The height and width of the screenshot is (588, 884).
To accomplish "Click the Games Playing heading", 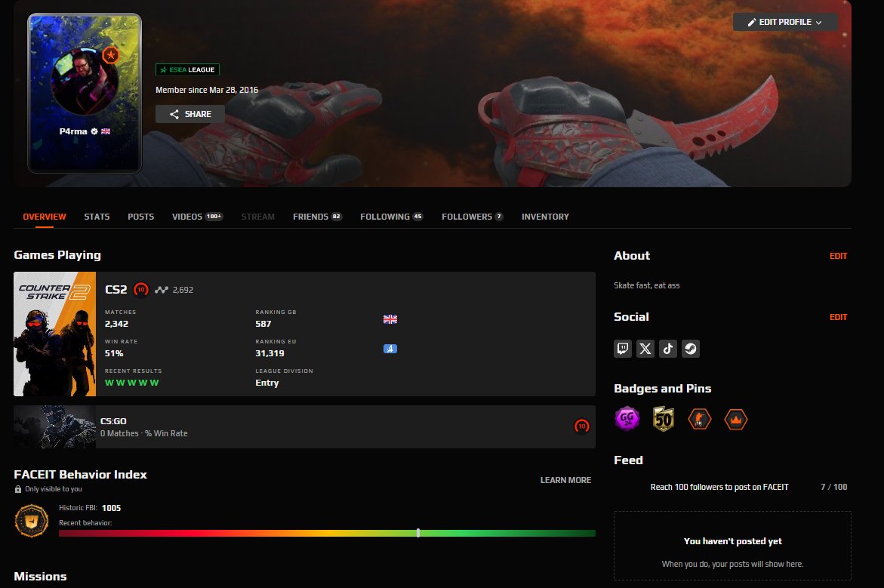I will pos(57,255).
